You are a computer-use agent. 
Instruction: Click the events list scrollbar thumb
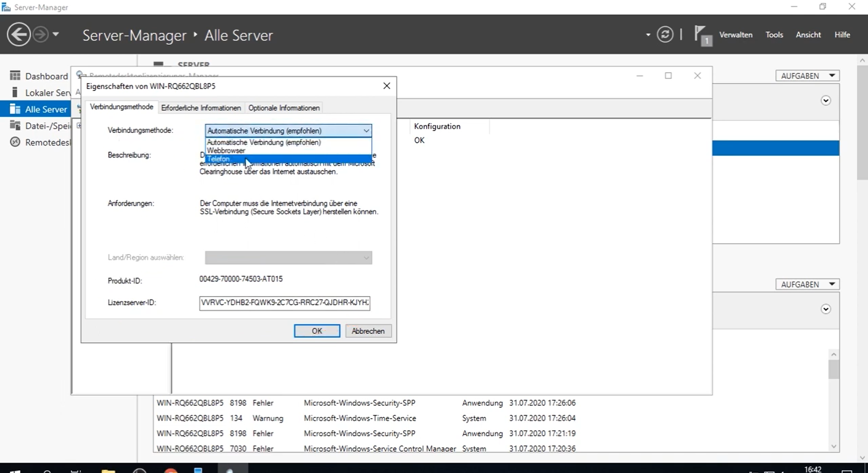click(x=834, y=369)
